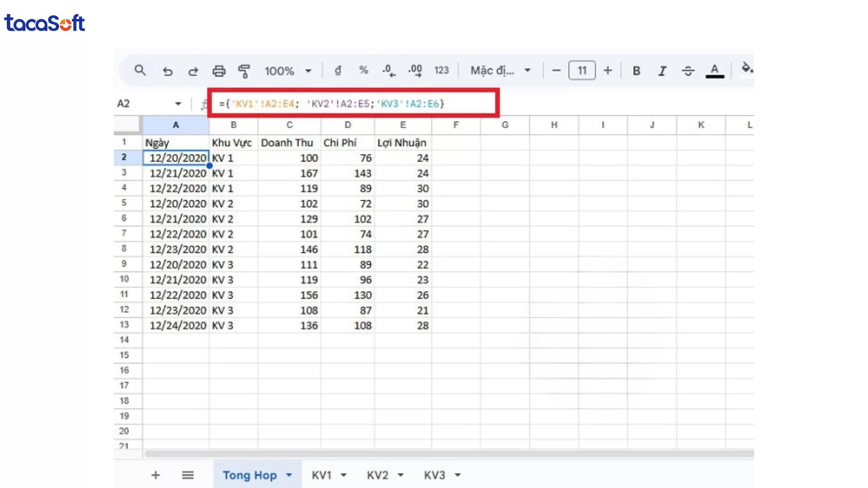Viewport: 868px width, 488px height.
Task: Open more number formats via 123 icon
Action: tap(442, 70)
